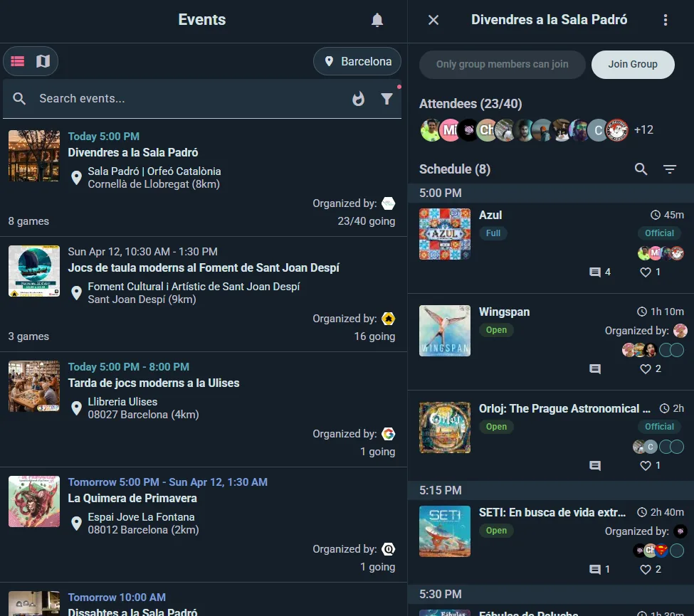This screenshot has width=694, height=616.
Task: Open notifications bell in Events header
Action: pyautogui.click(x=377, y=20)
